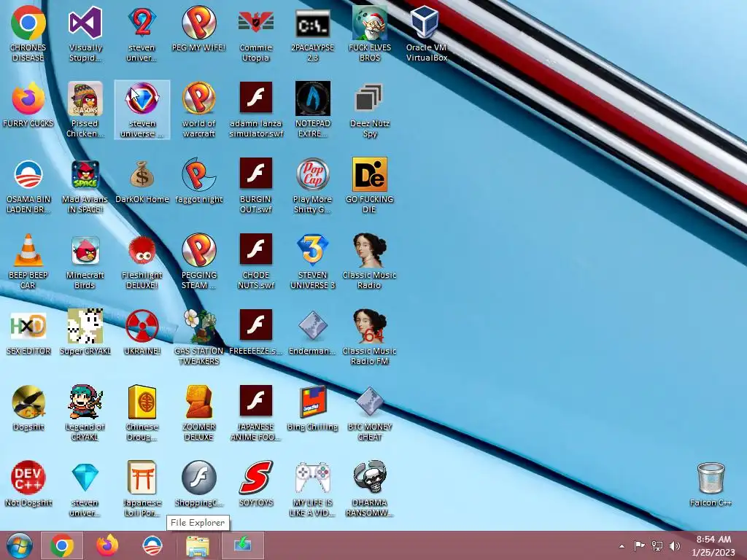Screen dimensions: 747x560
Task: Click the Chinese Droug... mahjong tile icon
Action: [x=142, y=413]
